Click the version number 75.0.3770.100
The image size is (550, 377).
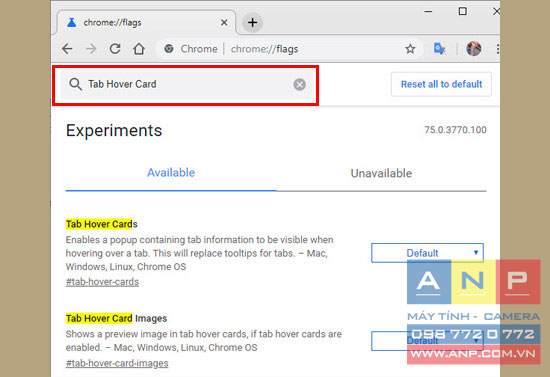pos(455,130)
